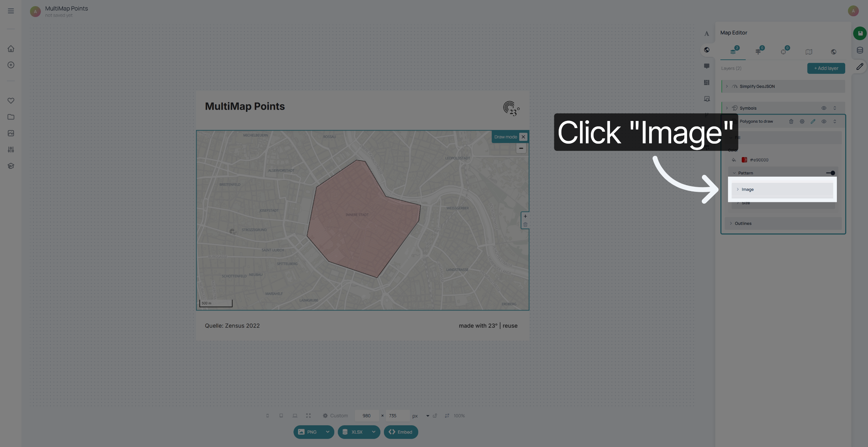Reorder Symbols layer with up-down arrows
The width and height of the screenshot is (868, 447).
835,108
